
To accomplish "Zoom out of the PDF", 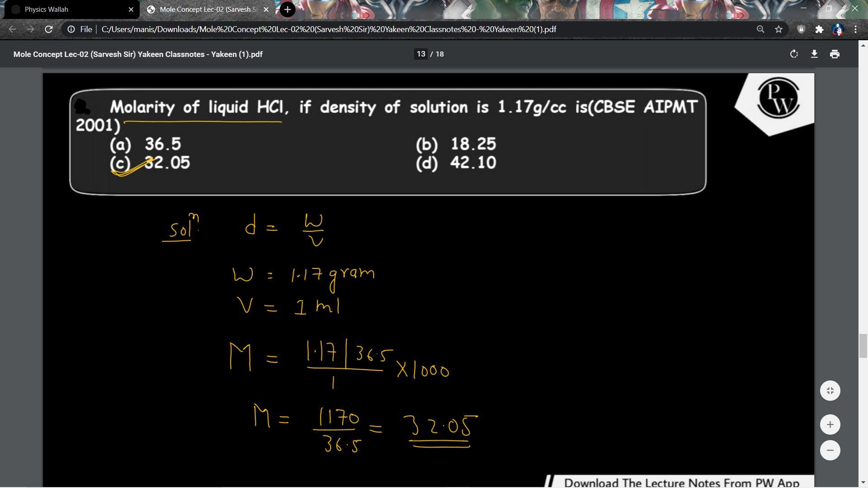I will click(x=830, y=450).
